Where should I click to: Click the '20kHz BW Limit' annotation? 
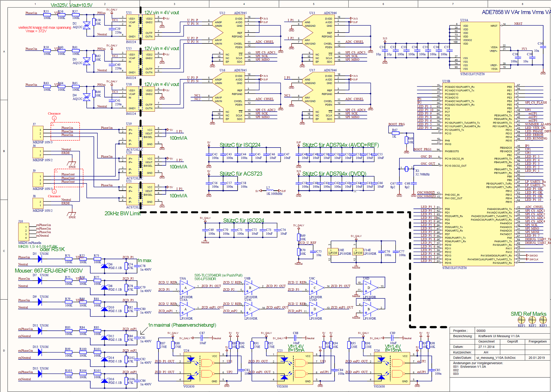coord(123,214)
